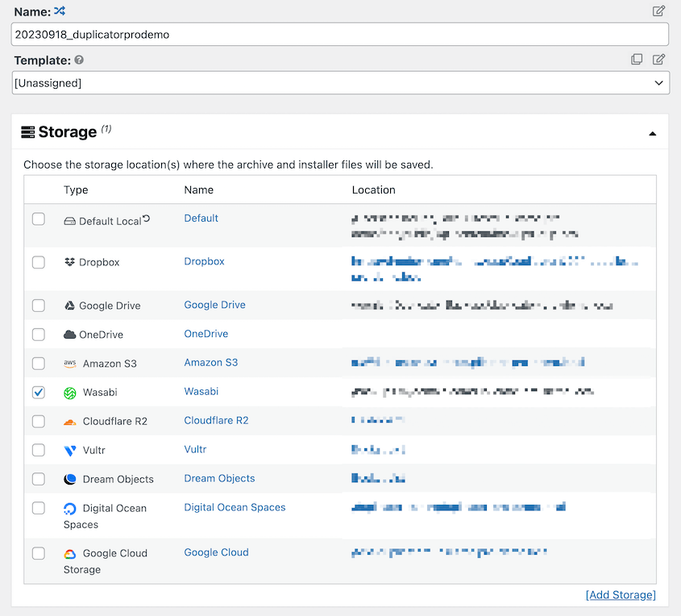Screen dimensions: 681x616
Task: Click the Vultr blue logo icon
Action: point(70,451)
